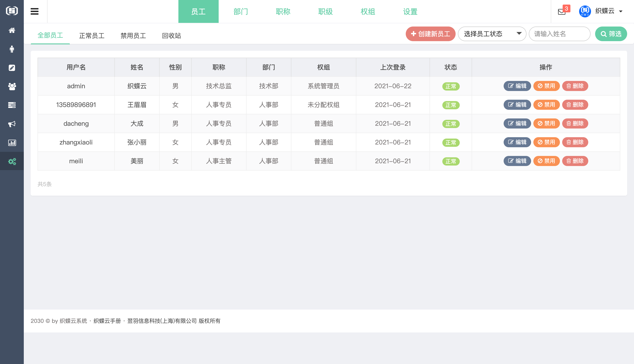Open the 选择员工状态 dropdown
Screen dimensions: 634x364
[x=492, y=34]
